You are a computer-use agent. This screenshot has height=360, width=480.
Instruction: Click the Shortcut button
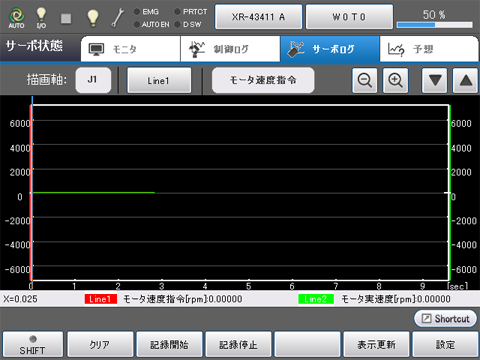coord(445,319)
